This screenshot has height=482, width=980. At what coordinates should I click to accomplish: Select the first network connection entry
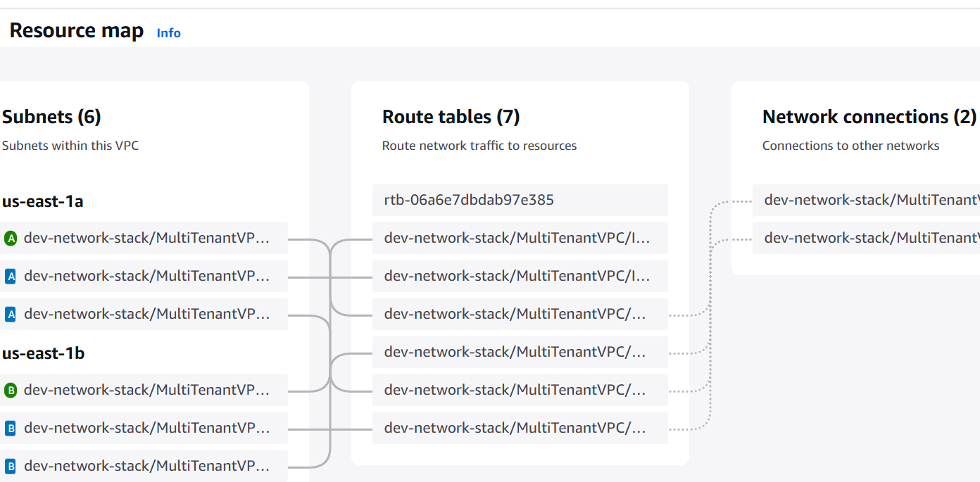coord(866,200)
